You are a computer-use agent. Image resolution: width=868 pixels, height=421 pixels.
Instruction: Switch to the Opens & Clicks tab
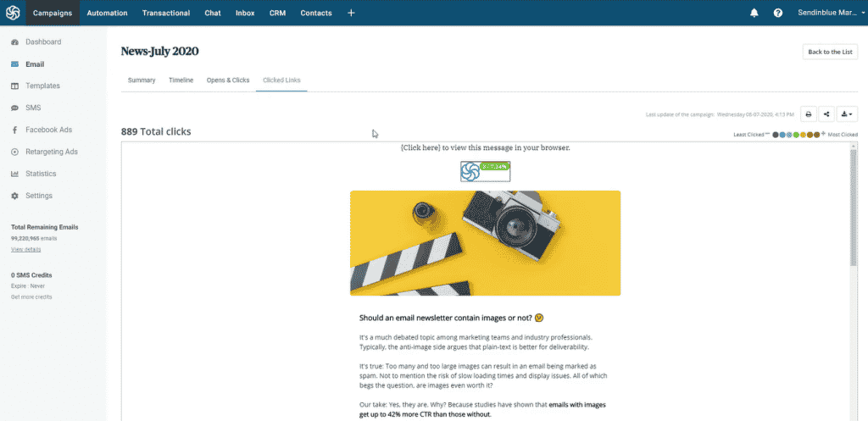tap(228, 80)
